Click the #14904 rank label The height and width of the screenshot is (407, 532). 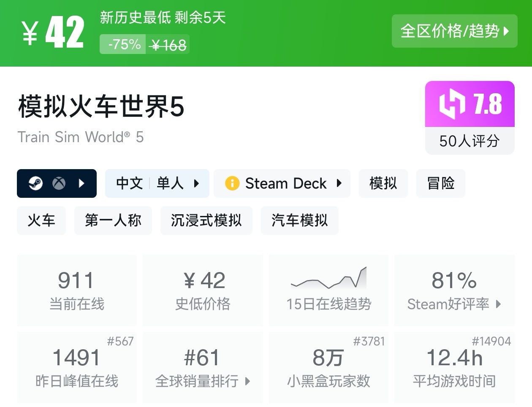click(491, 341)
